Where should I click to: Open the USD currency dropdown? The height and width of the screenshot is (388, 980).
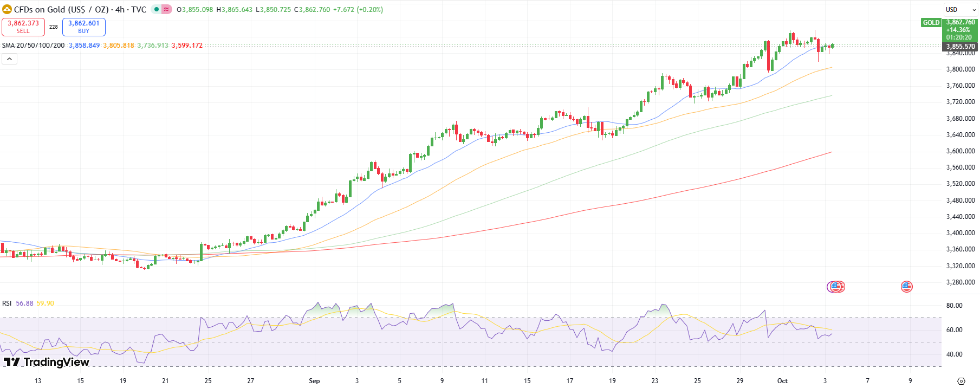point(960,10)
